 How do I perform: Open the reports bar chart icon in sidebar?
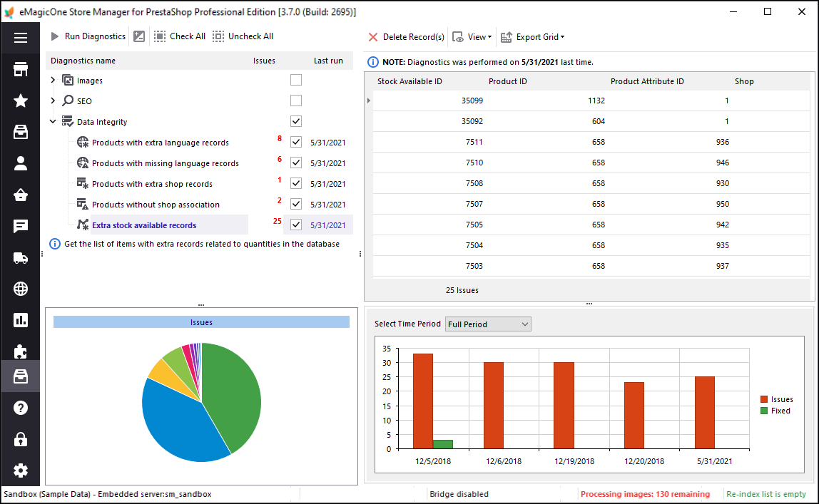pos(21,320)
